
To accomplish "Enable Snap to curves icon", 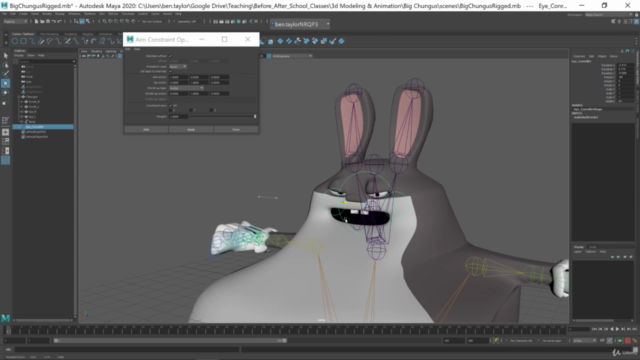I will (110, 21).
